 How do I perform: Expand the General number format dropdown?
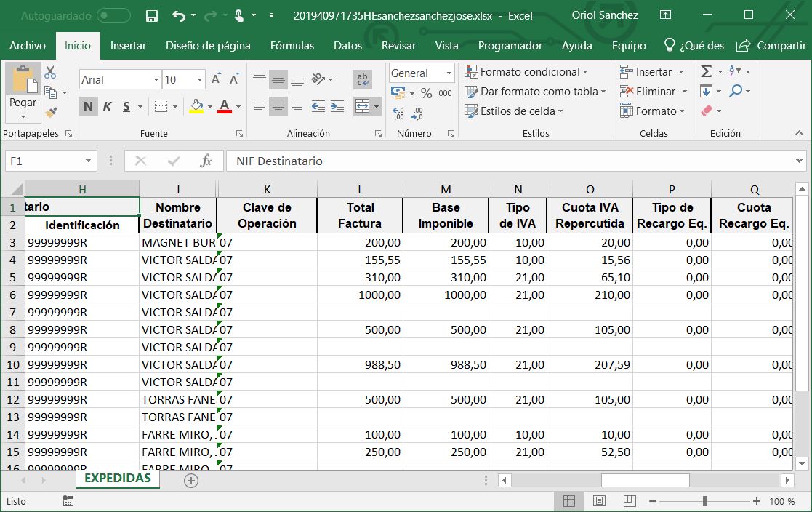449,73
